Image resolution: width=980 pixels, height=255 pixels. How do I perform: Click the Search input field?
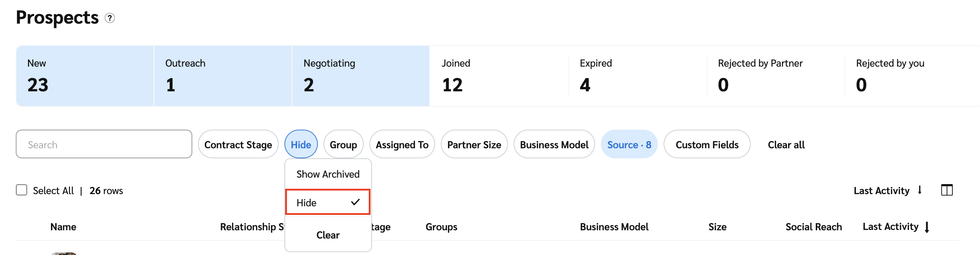point(104,144)
